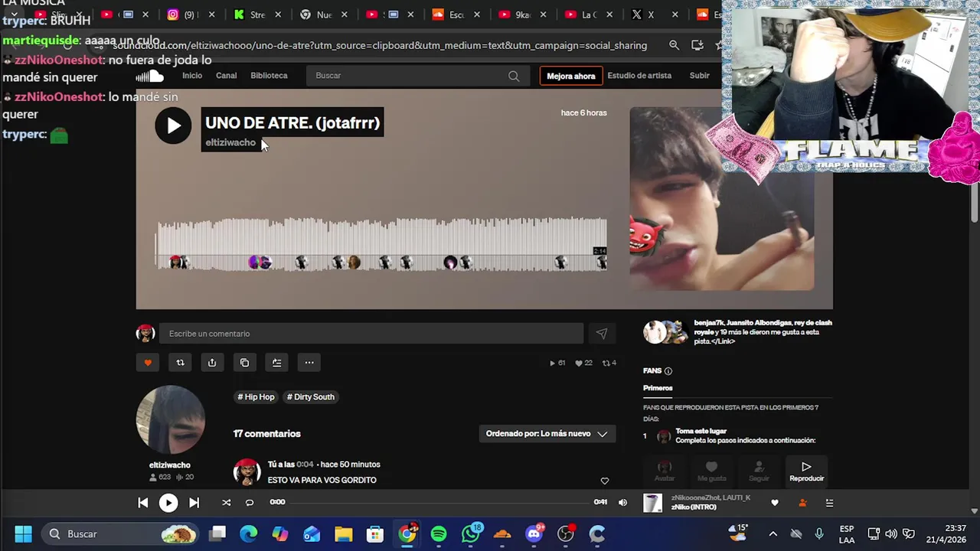Select the Hip Hop tag
980x551 pixels.
coord(256,396)
